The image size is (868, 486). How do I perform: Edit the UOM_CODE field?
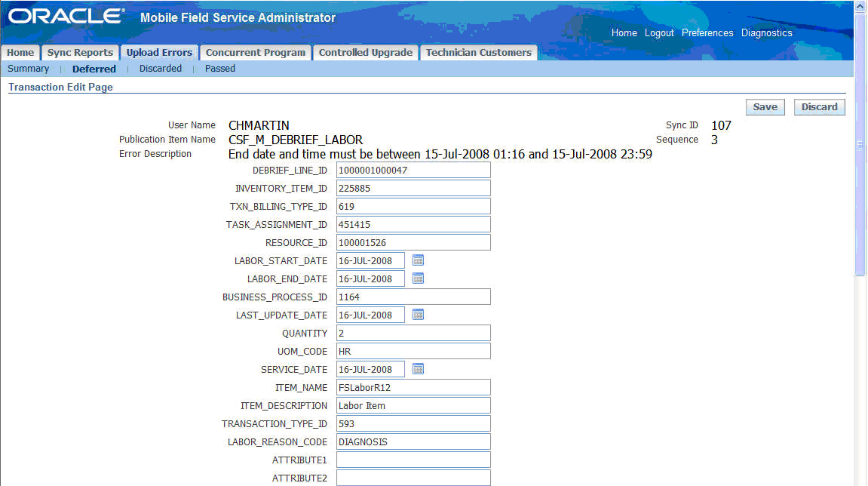tap(413, 352)
